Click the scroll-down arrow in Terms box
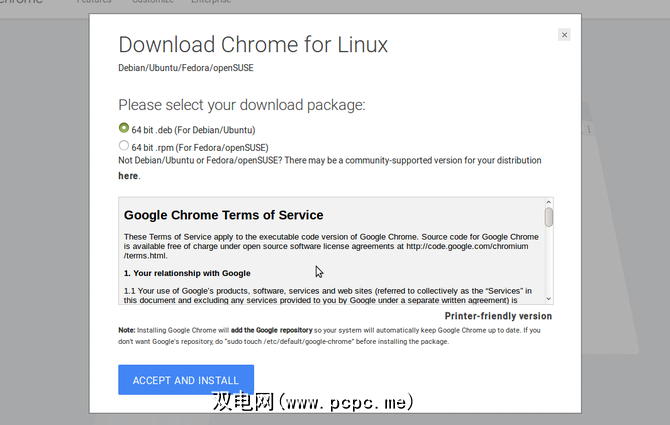The height and width of the screenshot is (425, 670). pyautogui.click(x=549, y=297)
